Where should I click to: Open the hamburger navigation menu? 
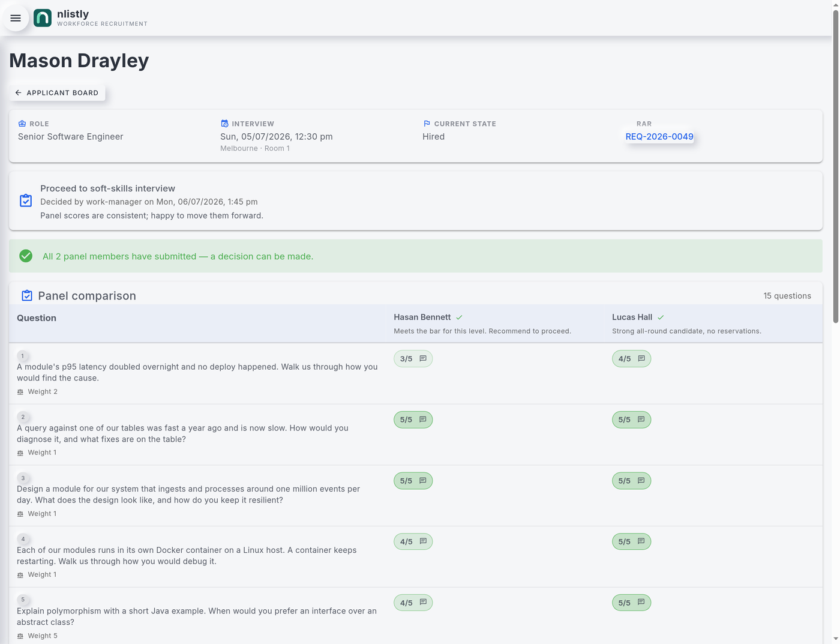[x=16, y=18]
